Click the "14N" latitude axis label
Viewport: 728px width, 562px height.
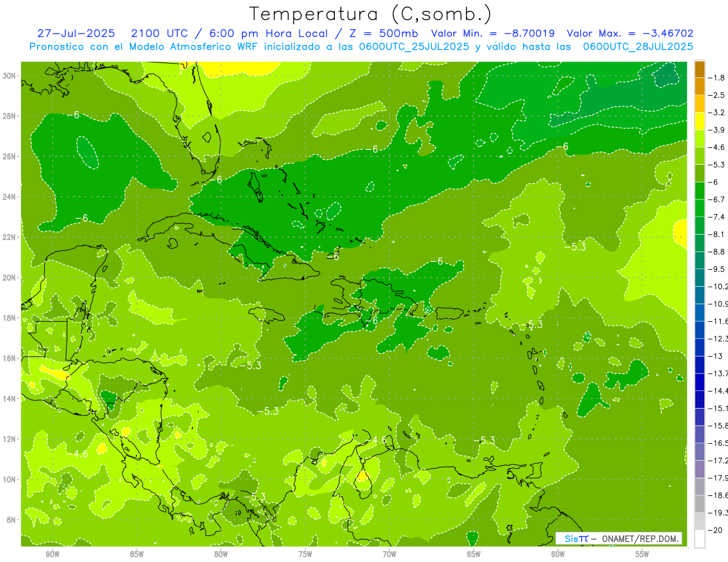(10, 398)
